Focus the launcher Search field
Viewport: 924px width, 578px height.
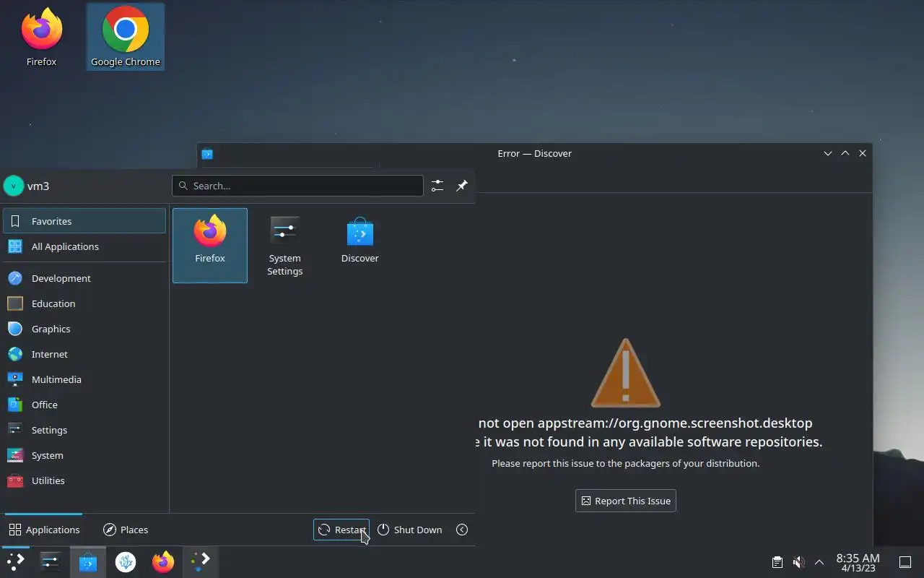click(x=297, y=186)
